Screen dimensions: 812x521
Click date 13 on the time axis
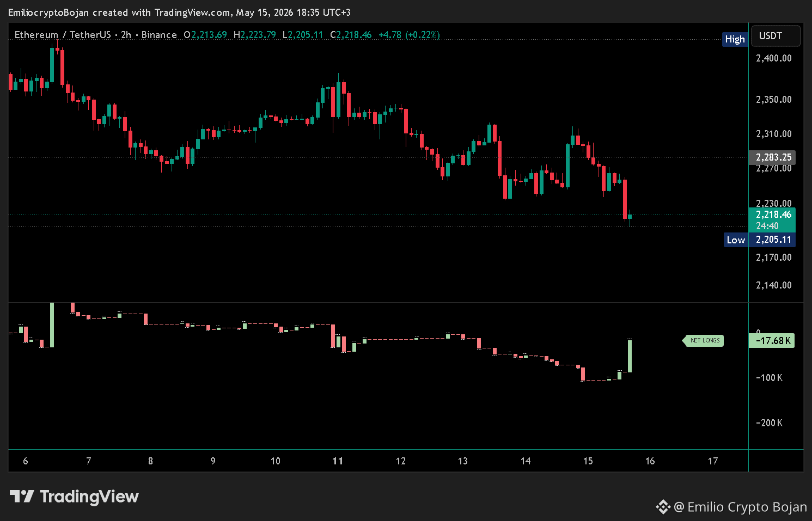463,461
